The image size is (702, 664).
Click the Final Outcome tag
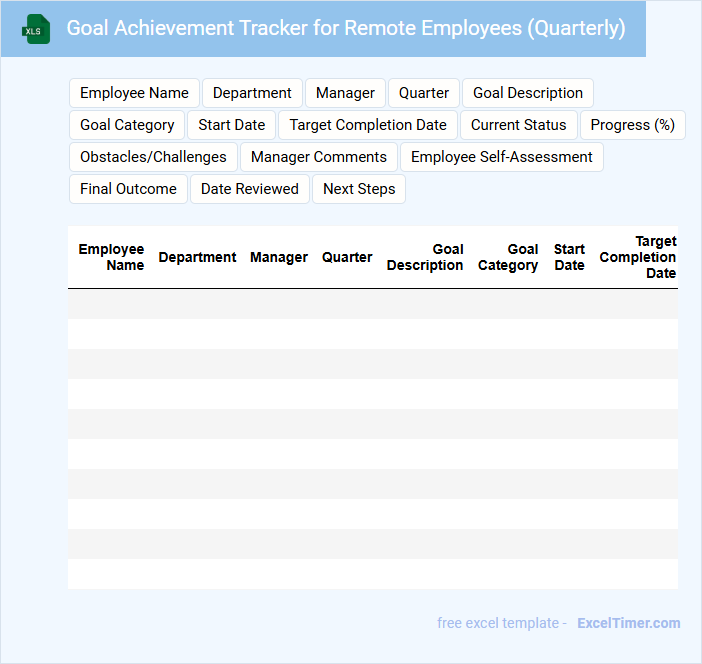pyautogui.click(x=128, y=189)
